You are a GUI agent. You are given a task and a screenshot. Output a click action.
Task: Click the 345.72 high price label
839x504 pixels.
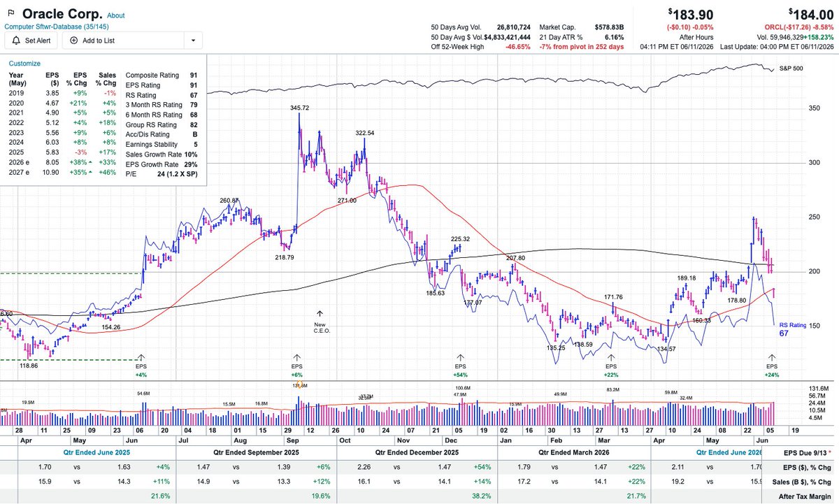coord(300,108)
